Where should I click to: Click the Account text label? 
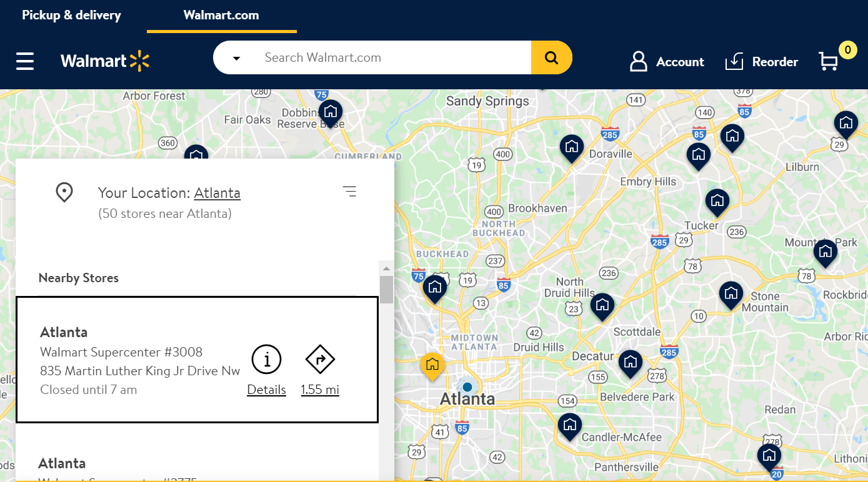point(680,62)
